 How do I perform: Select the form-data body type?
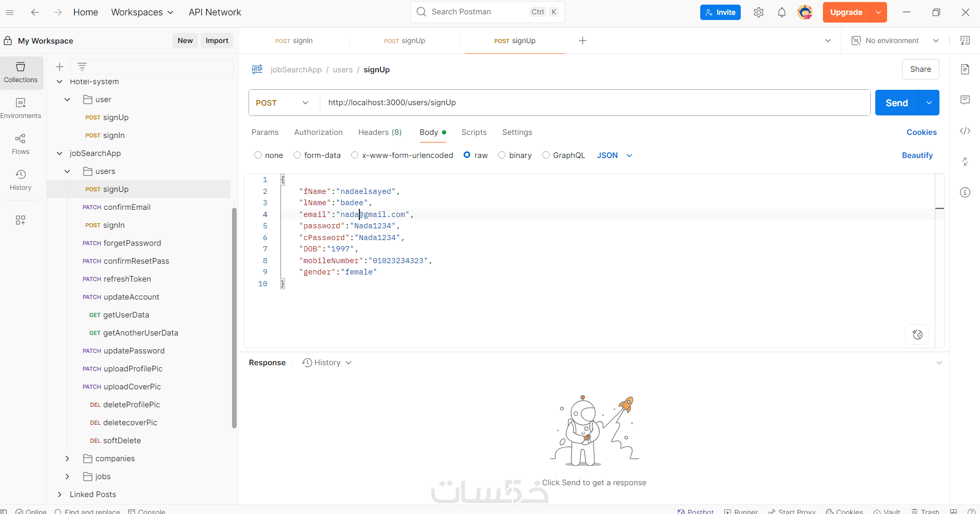[297, 155]
